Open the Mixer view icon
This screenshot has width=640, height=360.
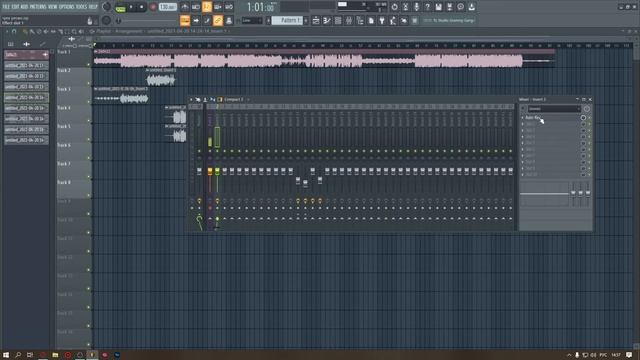[x=349, y=20]
